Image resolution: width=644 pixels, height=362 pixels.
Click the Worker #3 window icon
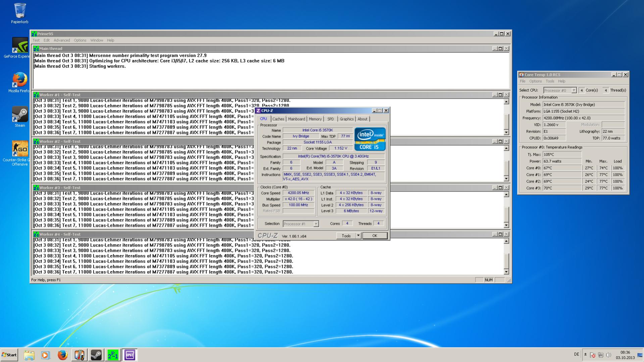click(x=36, y=188)
